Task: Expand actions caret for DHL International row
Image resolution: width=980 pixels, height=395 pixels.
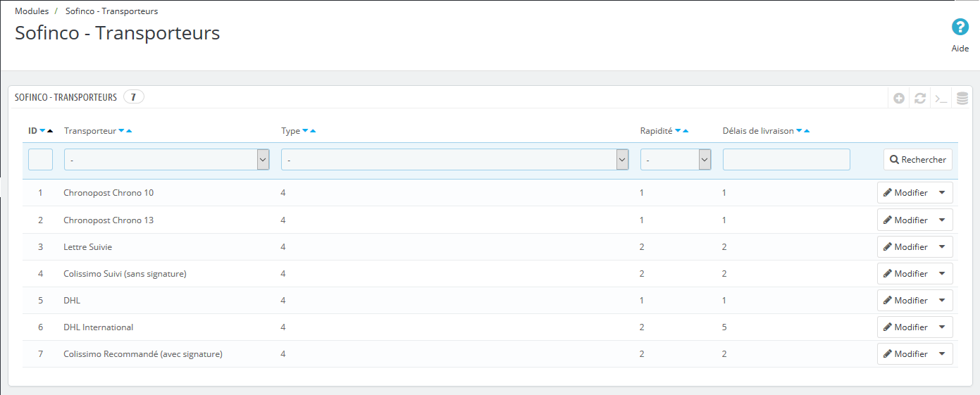Action: pyautogui.click(x=942, y=327)
